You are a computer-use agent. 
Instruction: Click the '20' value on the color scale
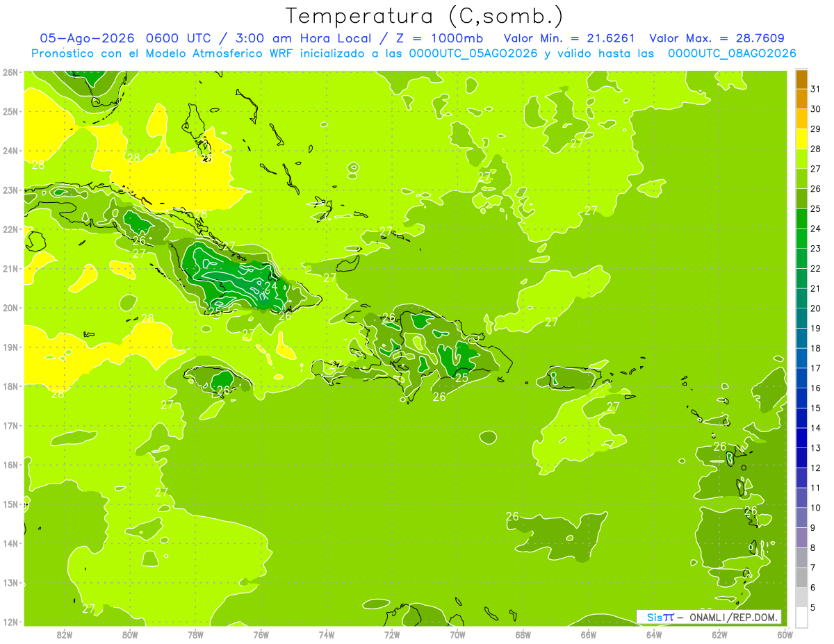coord(815,308)
